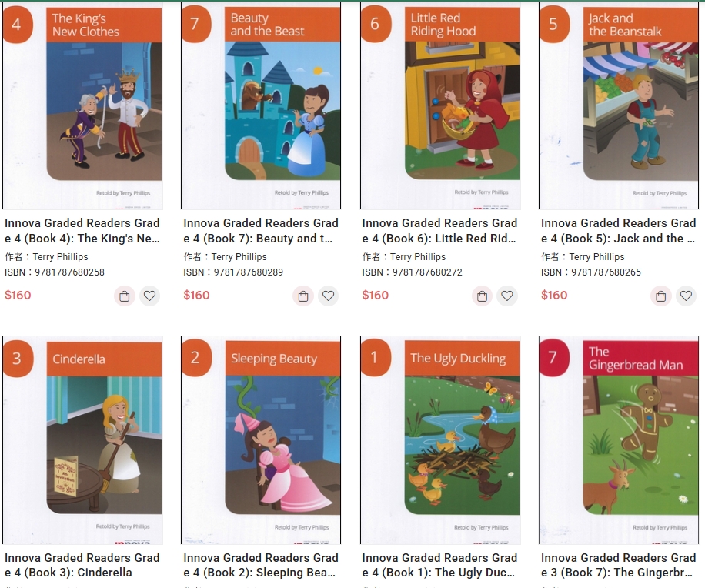705x588 pixels.
Task: Open Grade 3 Book 7 Gingerbread Man title link
Action: 619,565
